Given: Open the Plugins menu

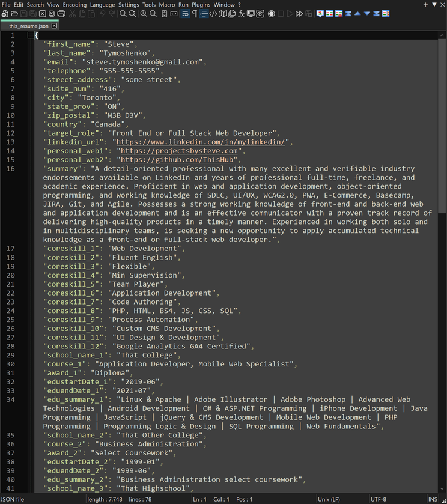Looking at the screenshot, I should tap(201, 5).
